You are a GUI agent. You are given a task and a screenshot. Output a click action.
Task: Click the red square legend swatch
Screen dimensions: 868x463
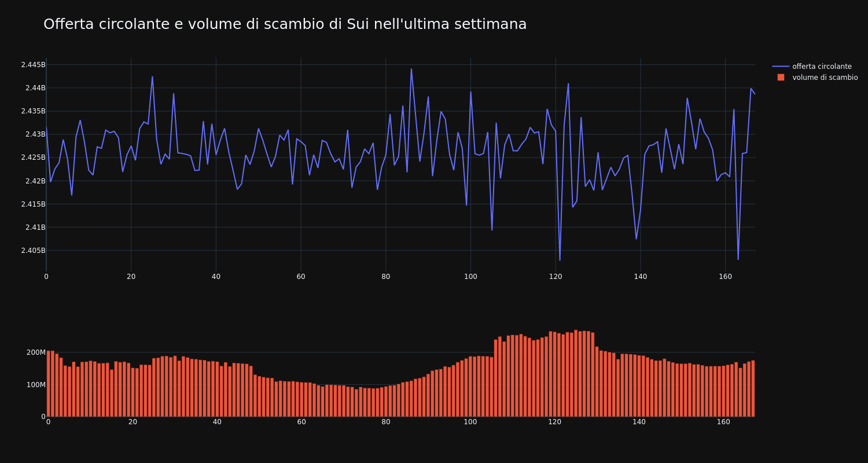781,78
